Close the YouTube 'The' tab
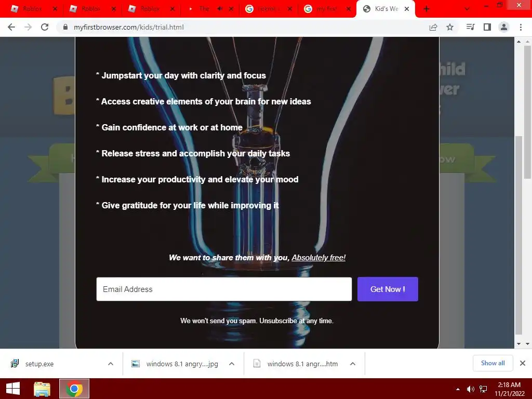The image size is (532, 399). (x=231, y=9)
